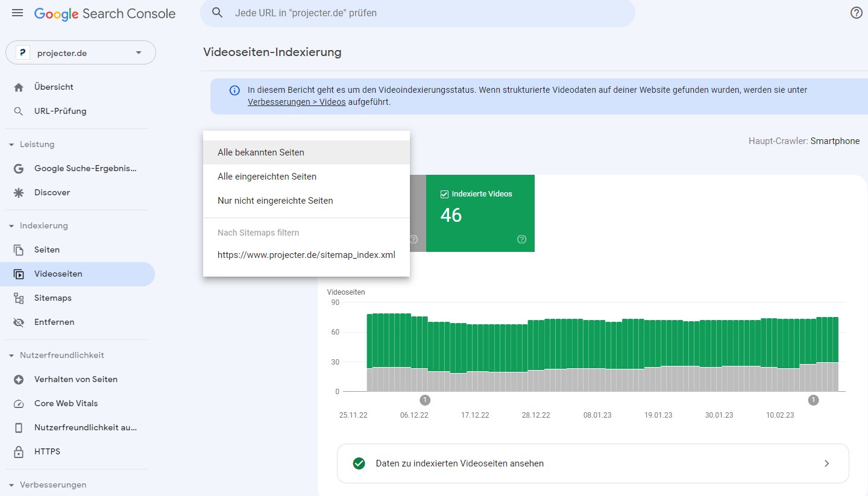This screenshot has width=868, height=496.
Task: Click the Seiten pages icon
Action: [19, 250]
